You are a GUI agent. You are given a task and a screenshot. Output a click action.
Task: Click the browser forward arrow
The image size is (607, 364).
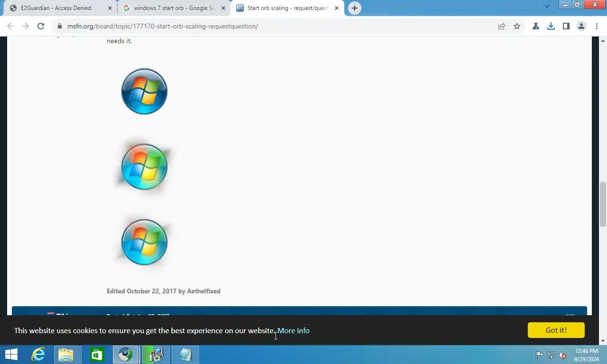click(x=26, y=26)
